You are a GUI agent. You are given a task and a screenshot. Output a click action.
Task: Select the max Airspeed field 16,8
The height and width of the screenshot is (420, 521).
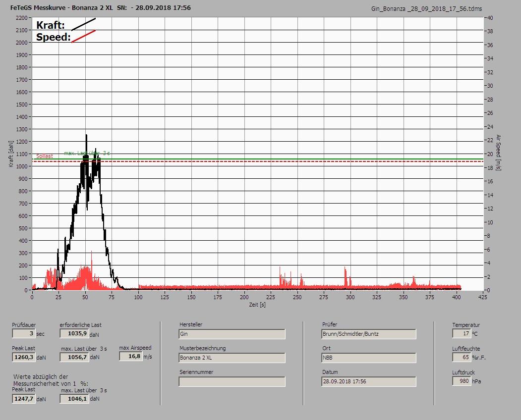(x=131, y=356)
